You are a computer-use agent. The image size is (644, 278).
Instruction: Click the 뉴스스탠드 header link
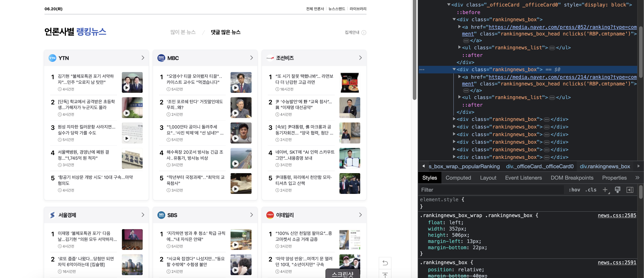tap(337, 9)
